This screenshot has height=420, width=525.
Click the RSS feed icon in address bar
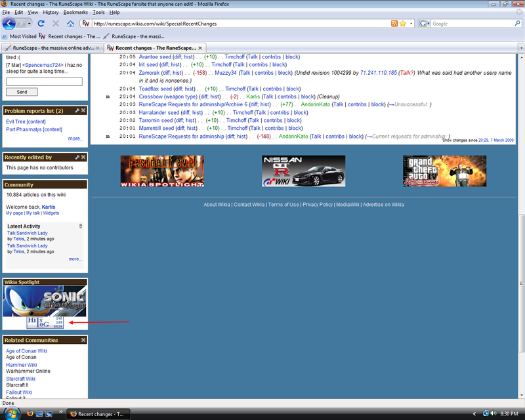tap(394, 24)
